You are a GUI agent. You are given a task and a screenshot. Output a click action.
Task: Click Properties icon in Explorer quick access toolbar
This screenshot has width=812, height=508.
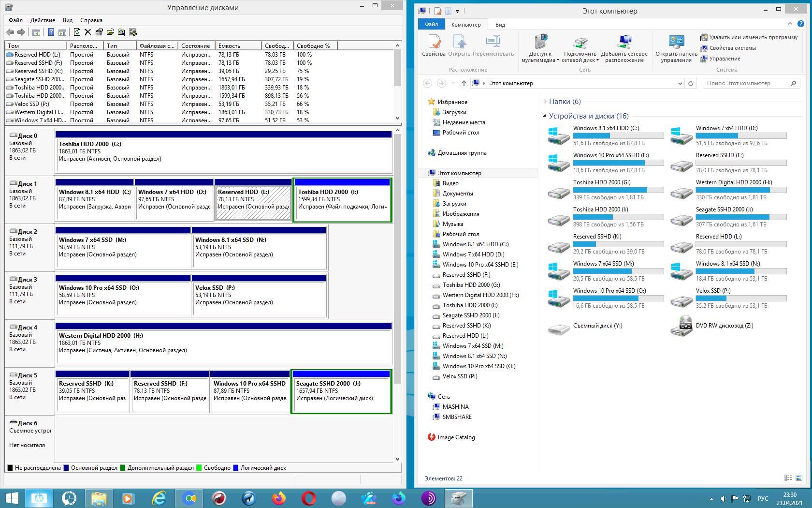pyautogui.click(x=437, y=11)
